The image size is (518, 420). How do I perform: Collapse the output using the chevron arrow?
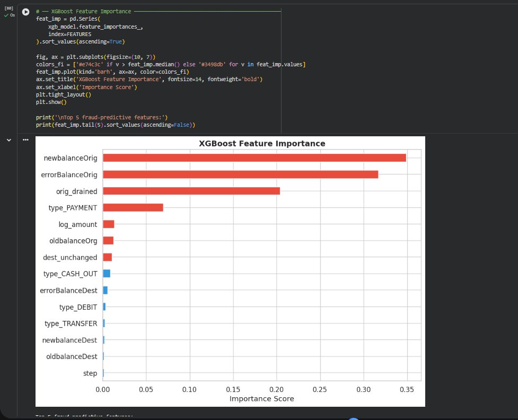[8, 139]
